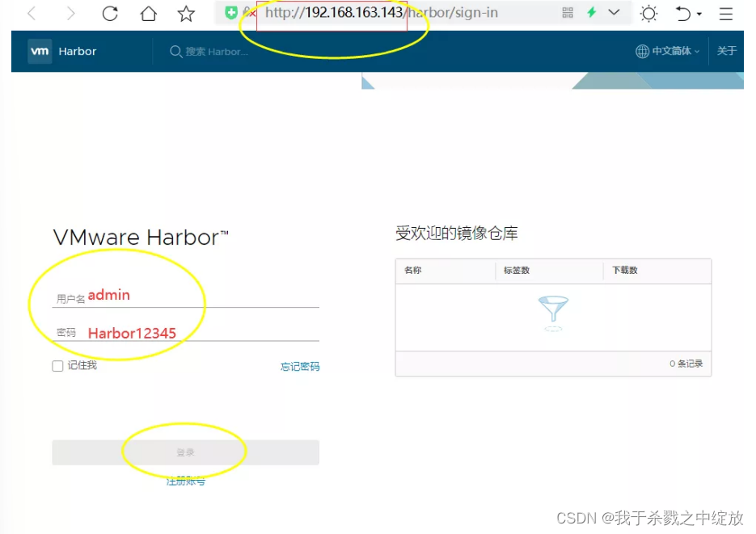Click the search Harbor magnifier icon
756x534 pixels.
pyautogui.click(x=177, y=52)
